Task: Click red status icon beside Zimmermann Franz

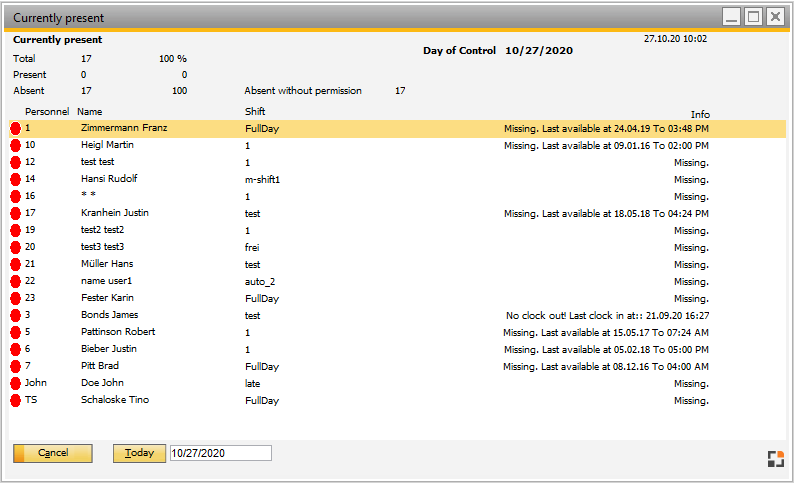Action: coord(16,129)
